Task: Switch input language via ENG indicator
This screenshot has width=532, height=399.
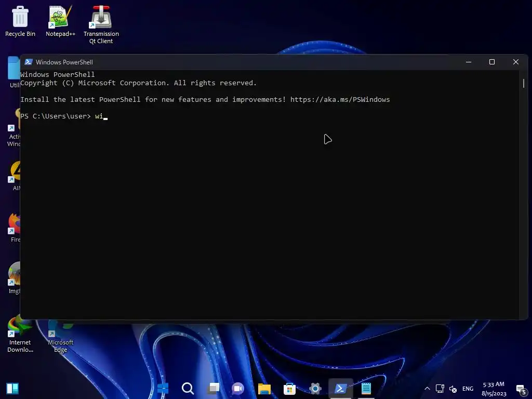Action: [468, 389]
